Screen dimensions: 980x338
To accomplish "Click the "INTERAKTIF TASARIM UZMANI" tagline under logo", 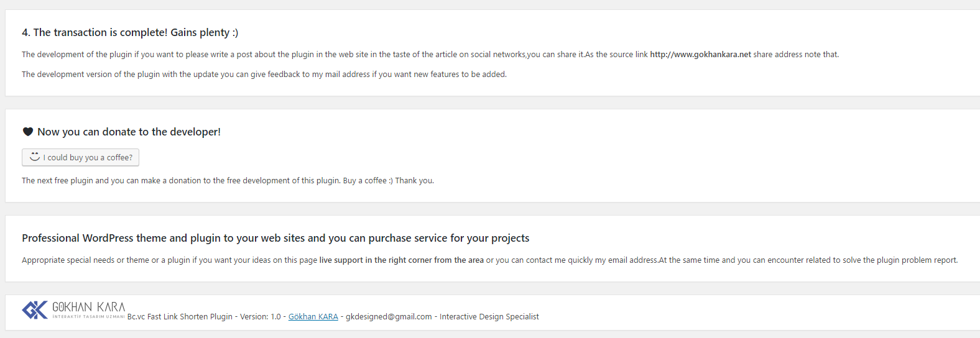I will (x=88, y=317).
